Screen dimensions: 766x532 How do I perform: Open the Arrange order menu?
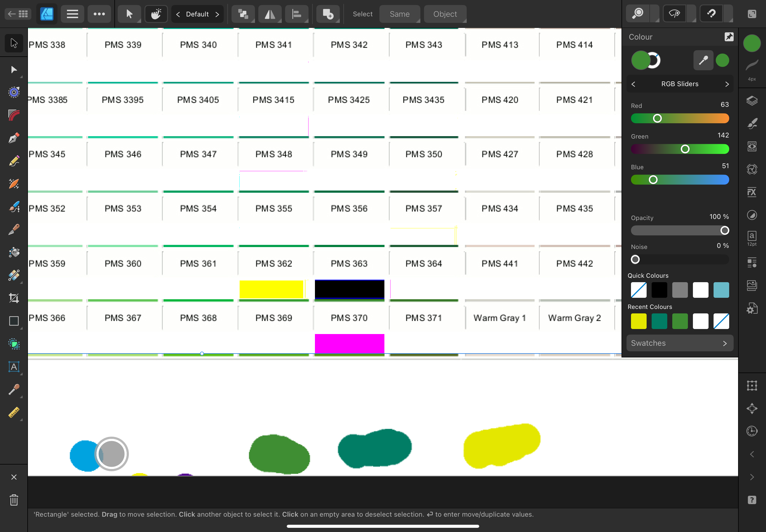243,14
